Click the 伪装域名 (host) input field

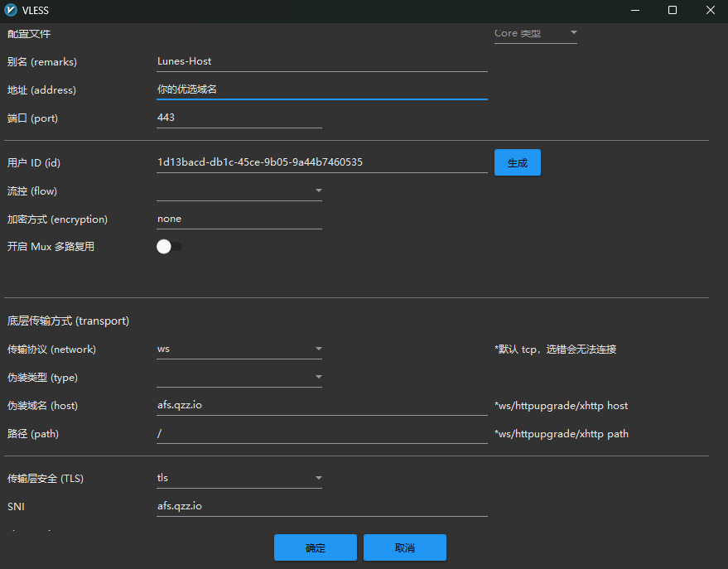(321, 406)
